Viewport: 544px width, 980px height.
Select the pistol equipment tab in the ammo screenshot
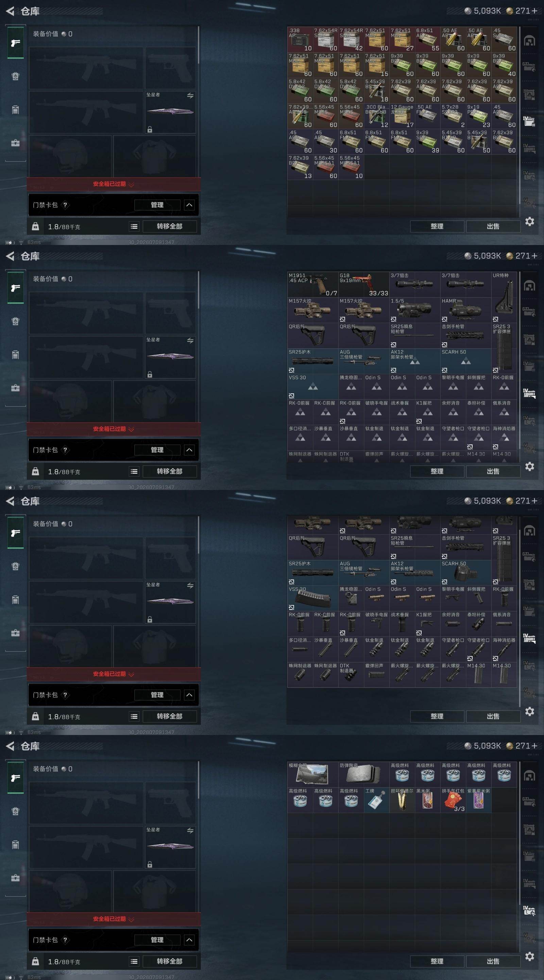point(16,43)
